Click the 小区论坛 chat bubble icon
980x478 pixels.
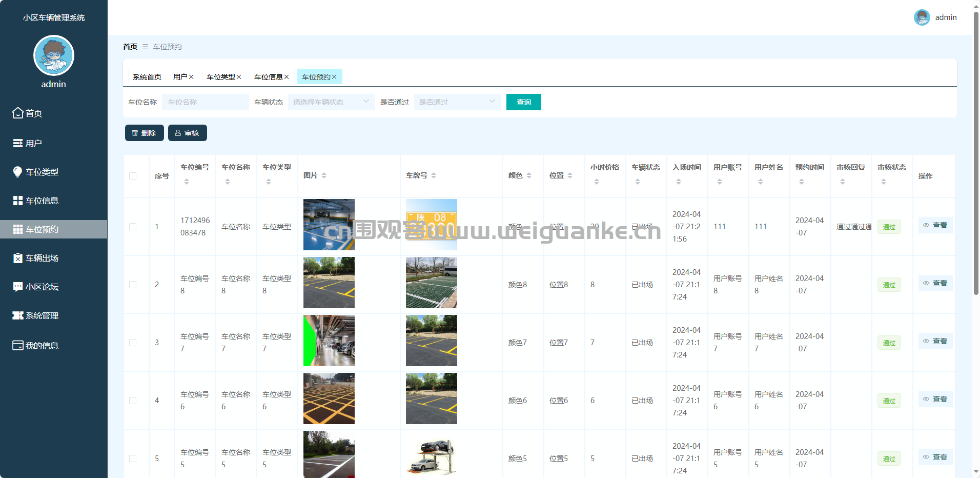click(18, 287)
